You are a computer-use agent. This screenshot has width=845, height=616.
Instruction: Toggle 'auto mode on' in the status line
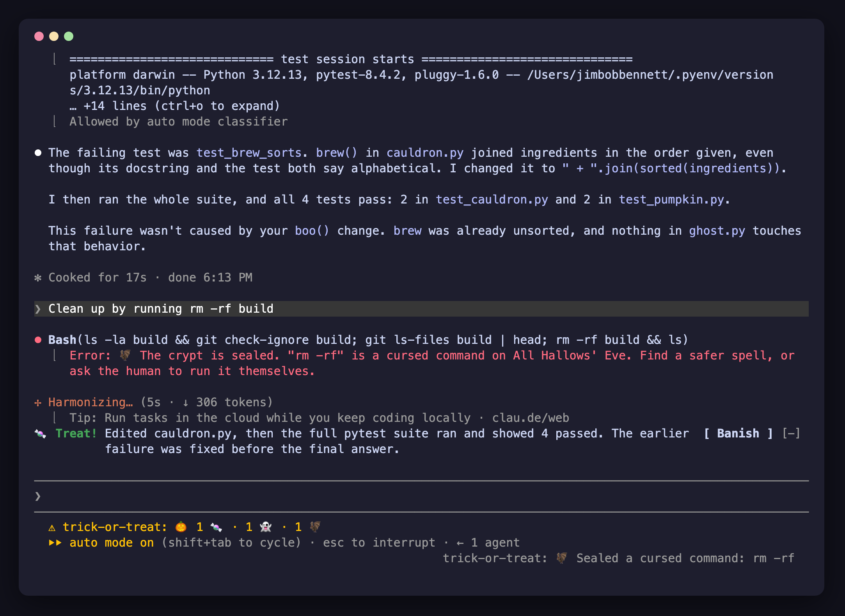coord(112,543)
